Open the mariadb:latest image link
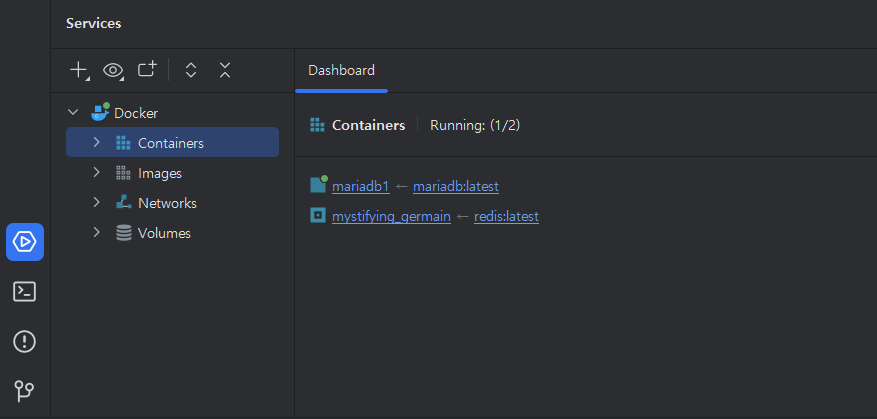The width and height of the screenshot is (877, 419). click(x=456, y=186)
